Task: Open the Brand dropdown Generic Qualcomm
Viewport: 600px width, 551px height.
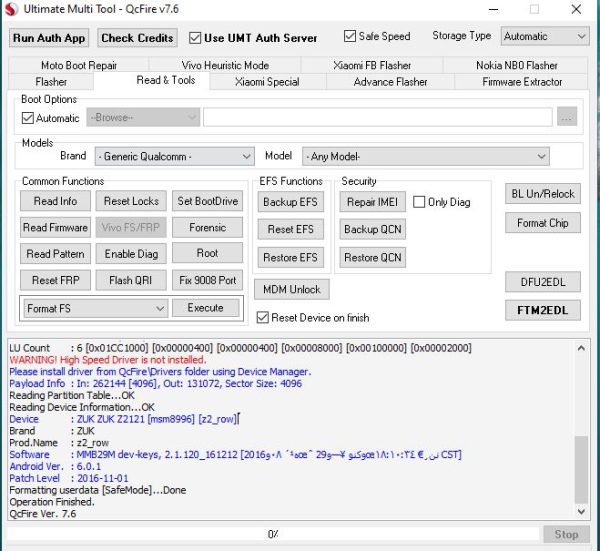Action: [174, 156]
